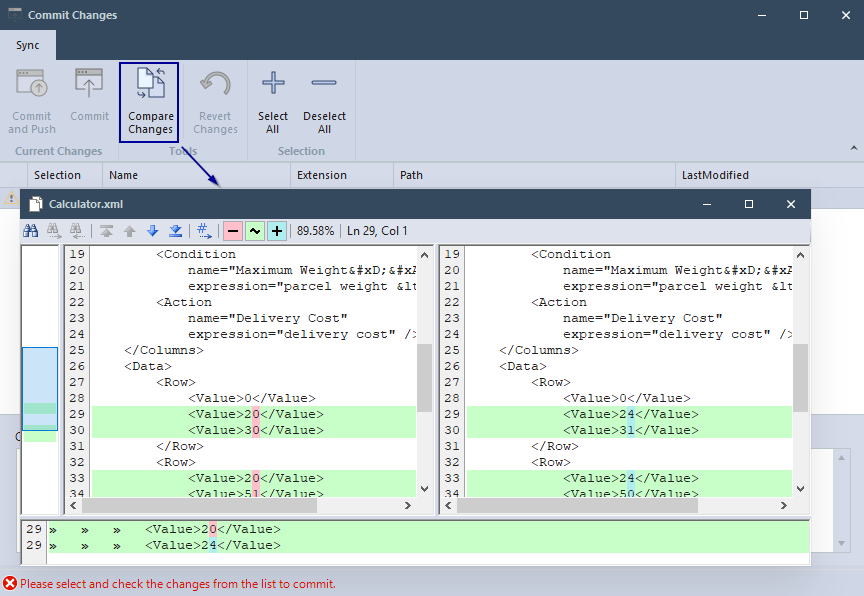Minimize the Calculator.xml compare window

707,204
